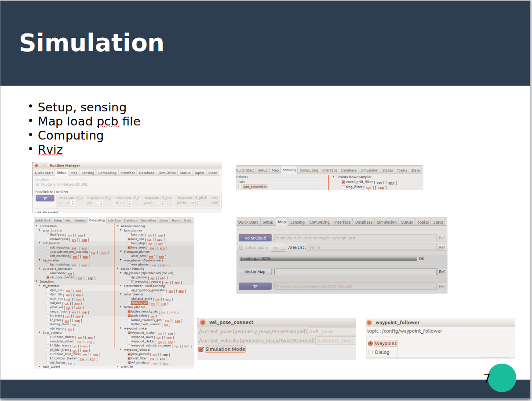Open the app link for voxel_grid_filter
The height and width of the screenshot is (401, 532).
391,183
